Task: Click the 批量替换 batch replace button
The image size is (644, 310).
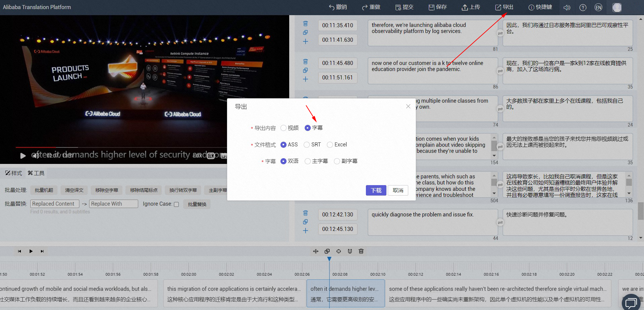Action: 197,204
